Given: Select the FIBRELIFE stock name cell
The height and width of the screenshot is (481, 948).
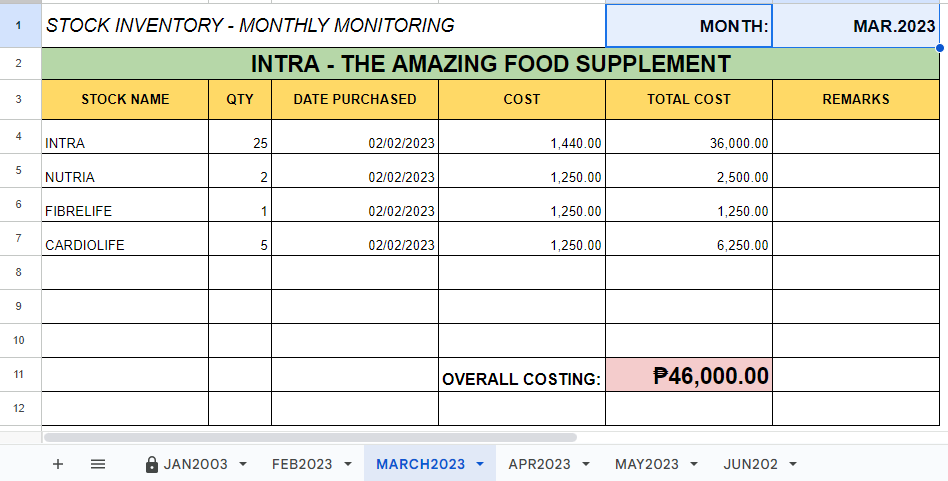Looking at the screenshot, I should pos(125,204).
